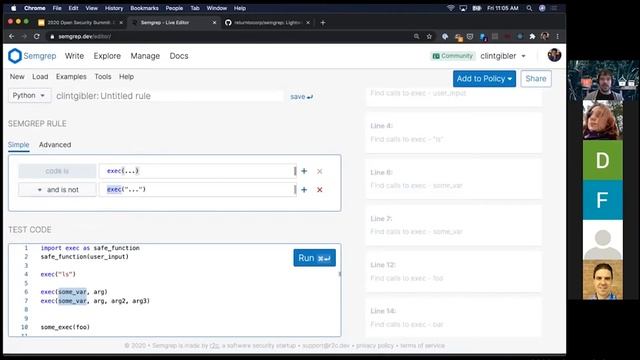
Task: Click the rule name field 'Untitled rule'
Action: (x=169, y=96)
